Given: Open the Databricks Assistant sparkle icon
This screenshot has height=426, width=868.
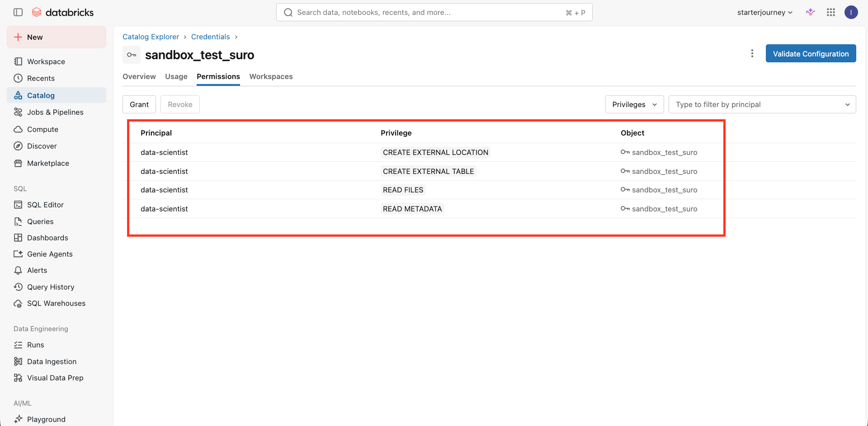Looking at the screenshot, I should pos(811,12).
